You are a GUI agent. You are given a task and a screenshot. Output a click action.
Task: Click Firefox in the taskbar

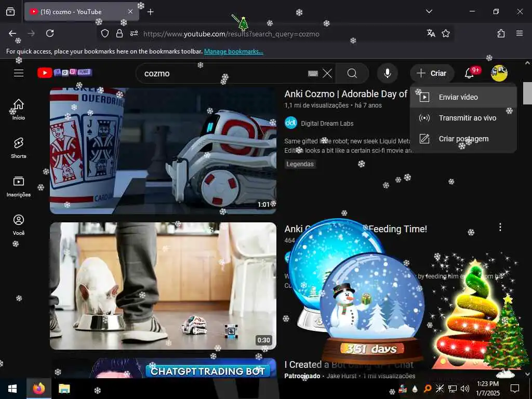point(38,389)
